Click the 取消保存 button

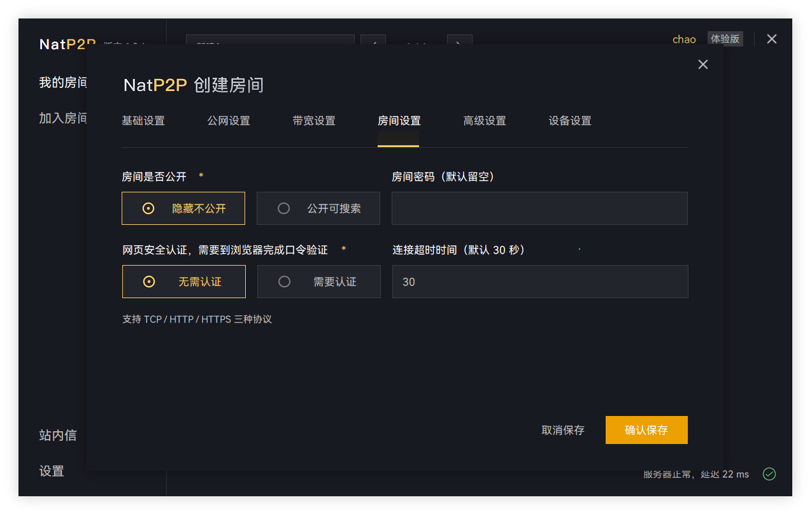pos(563,430)
